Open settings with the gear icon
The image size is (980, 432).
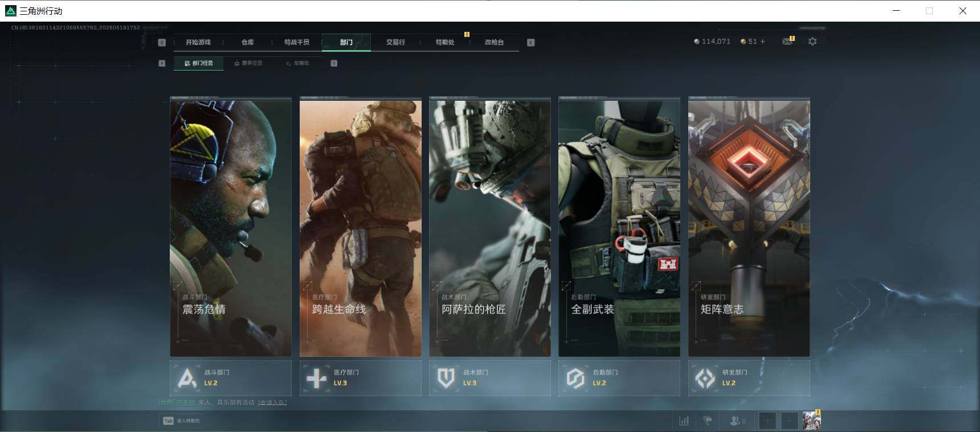(x=812, y=42)
